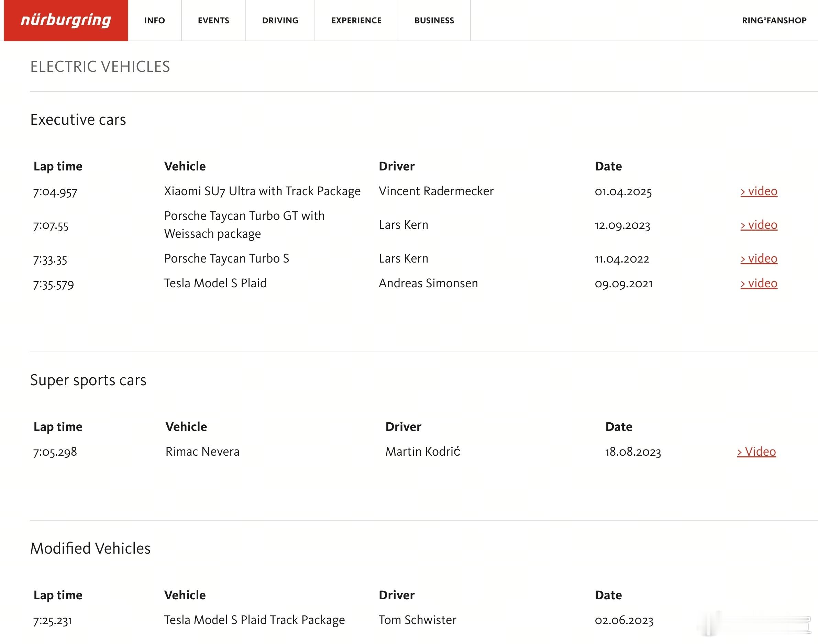Go to RING°FANSHOP link

click(x=774, y=20)
